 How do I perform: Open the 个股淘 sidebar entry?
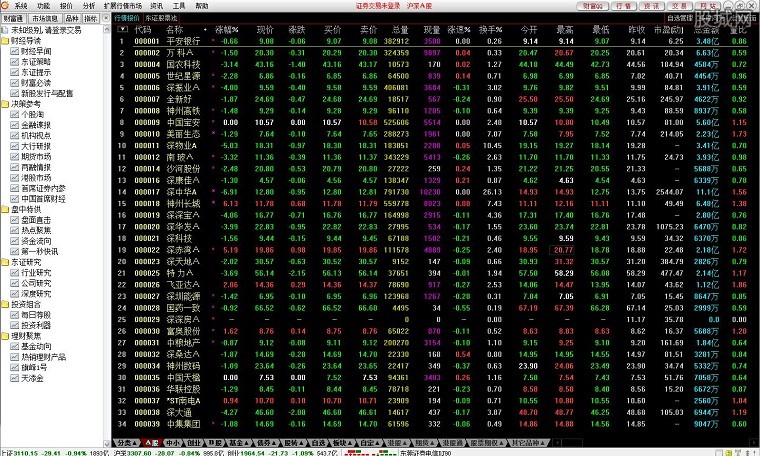32,115
